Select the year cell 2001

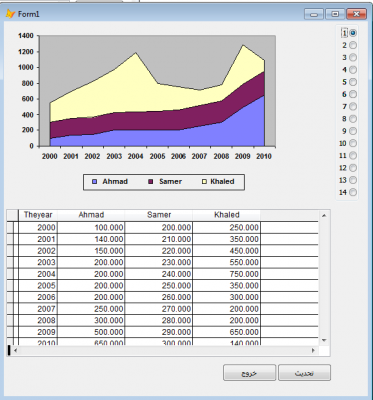pyautogui.click(x=38, y=239)
